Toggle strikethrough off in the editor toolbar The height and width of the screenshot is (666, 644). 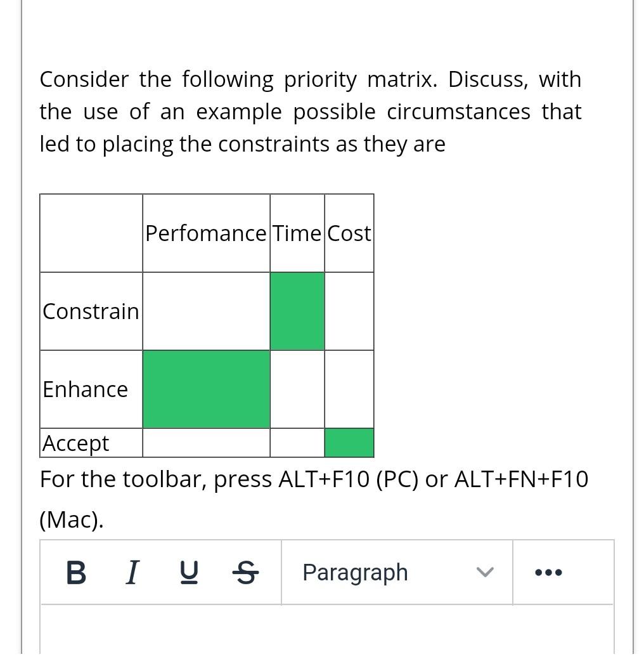(245, 572)
